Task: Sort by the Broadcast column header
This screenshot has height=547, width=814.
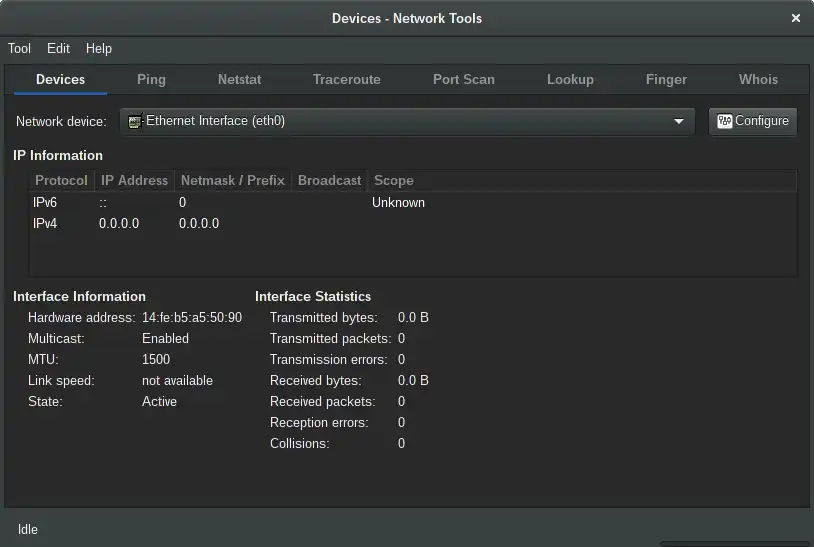Action: [x=329, y=181]
